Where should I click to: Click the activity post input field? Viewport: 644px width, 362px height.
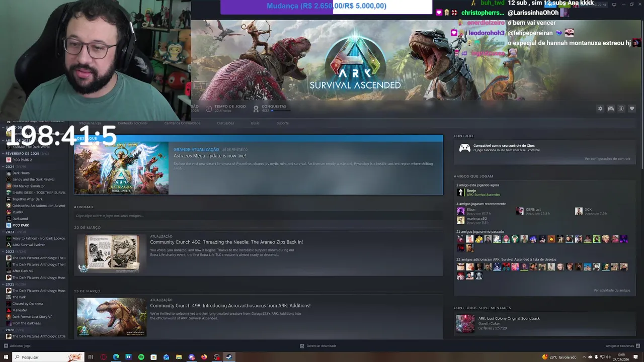point(258,216)
